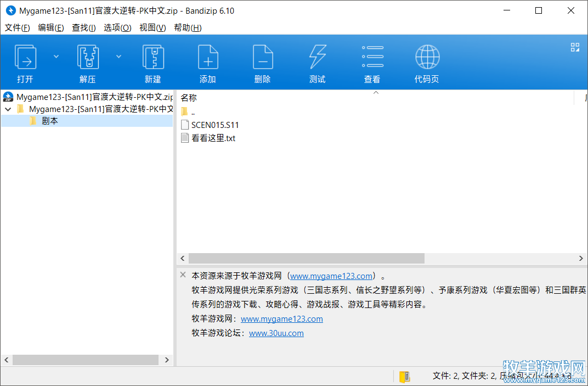588x386 pixels.
Task: Select the 剧本 folder in tree
Action: point(87,121)
